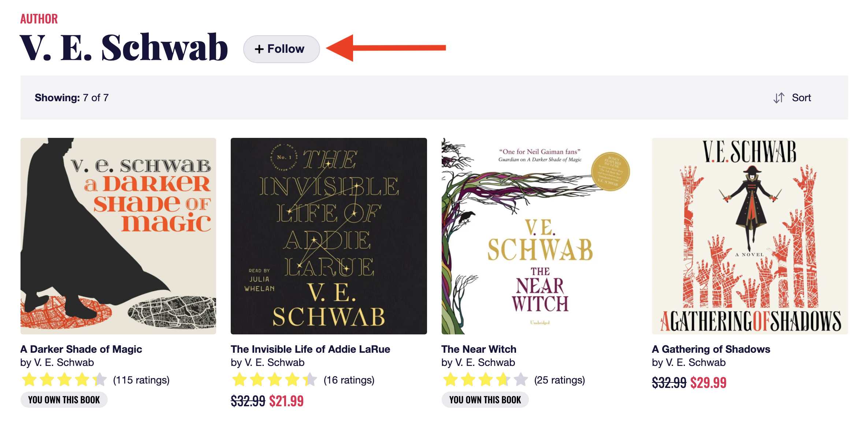Open The Invisible Life of Addie LaRue title link

point(310,349)
